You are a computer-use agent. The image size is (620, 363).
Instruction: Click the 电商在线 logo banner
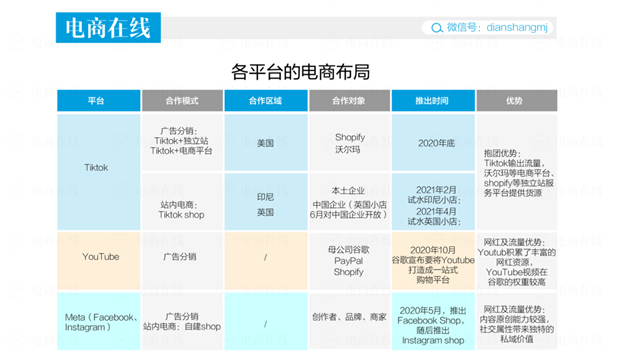pyautogui.click(x=108, y=27)
